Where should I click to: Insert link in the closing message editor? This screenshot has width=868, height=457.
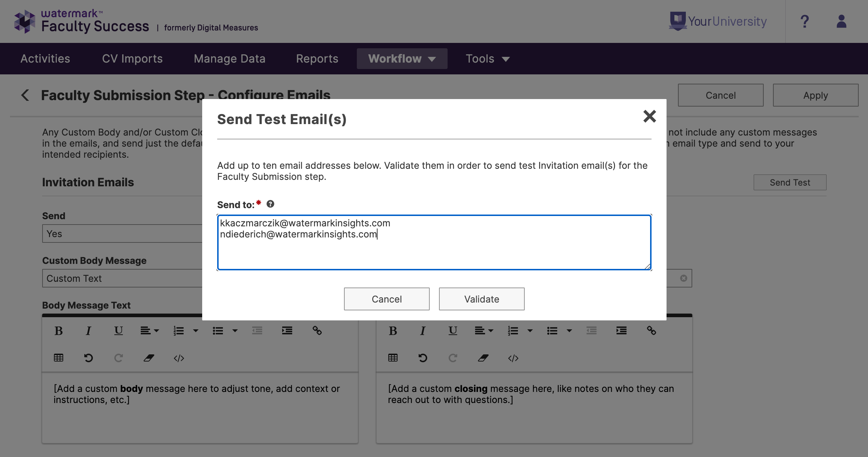click(x=652, y=331)
